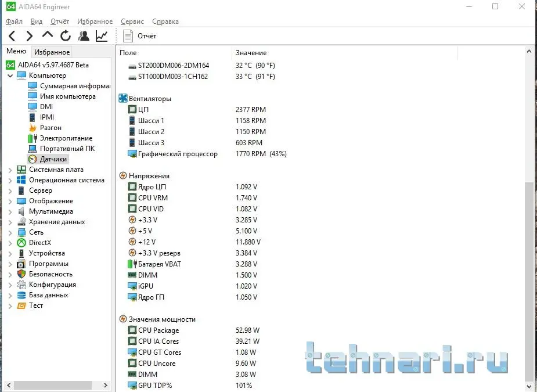Open the Файл menu
This screenshot has width=537, height=392.
14,21
